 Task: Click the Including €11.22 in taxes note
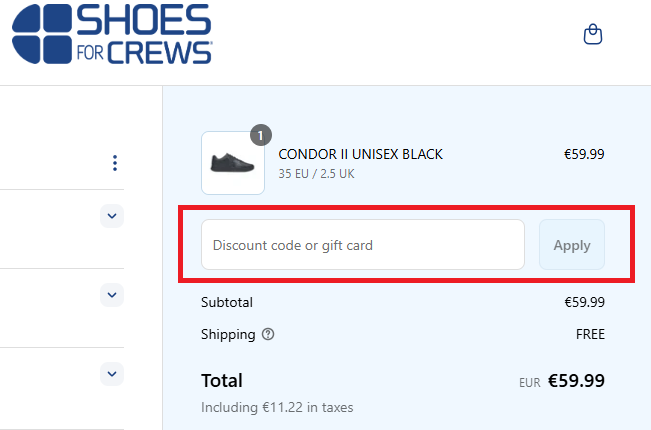point(277,407)
